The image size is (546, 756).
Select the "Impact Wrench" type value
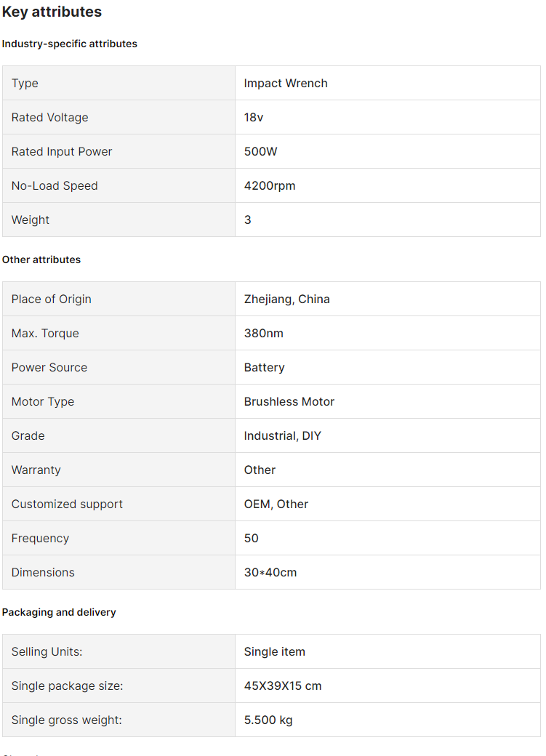[286, 83]
